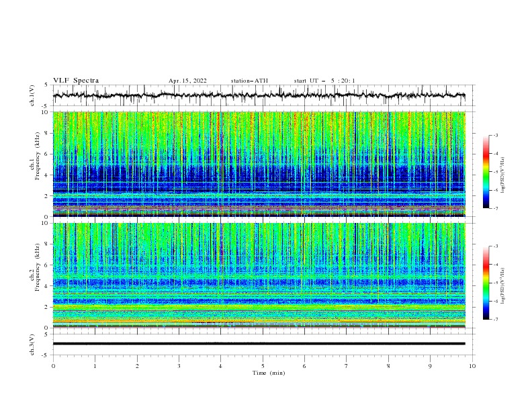Click the ch.1 spectrogram plot
This screenshot has width=532, height=411.
(x=259, y=164)
